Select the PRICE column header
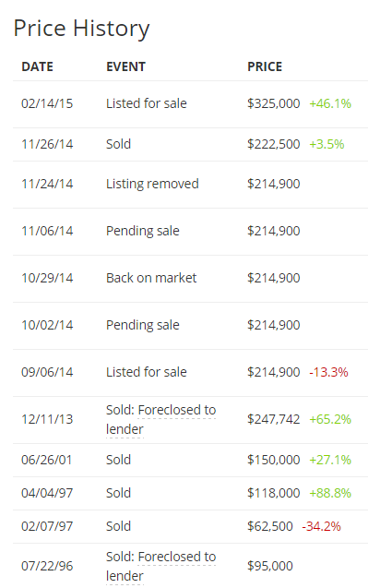The image size is (368, 588). point(265,66)
